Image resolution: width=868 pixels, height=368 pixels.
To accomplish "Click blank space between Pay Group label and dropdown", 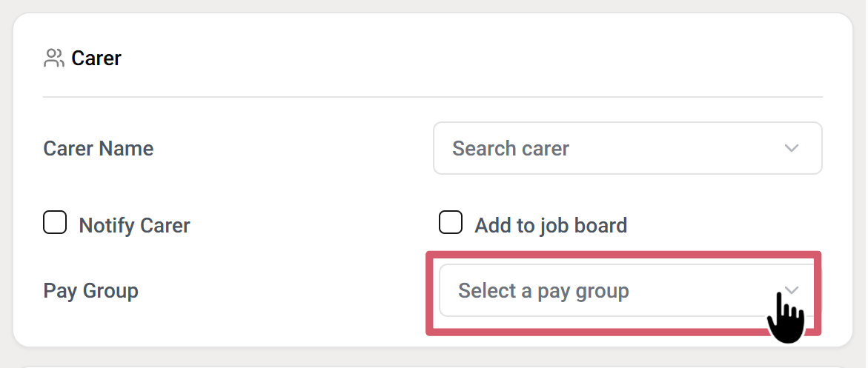I will [282, 290].
